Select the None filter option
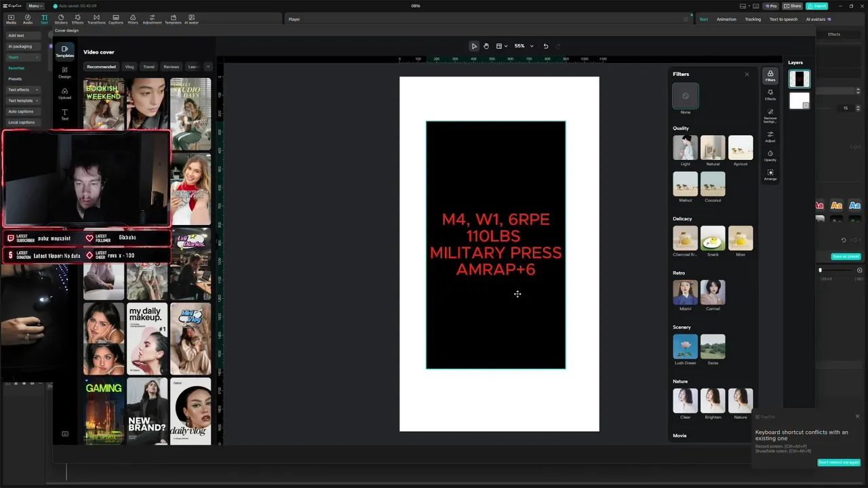This screenshot has height=488, width=868. click(x=685, y=96)
